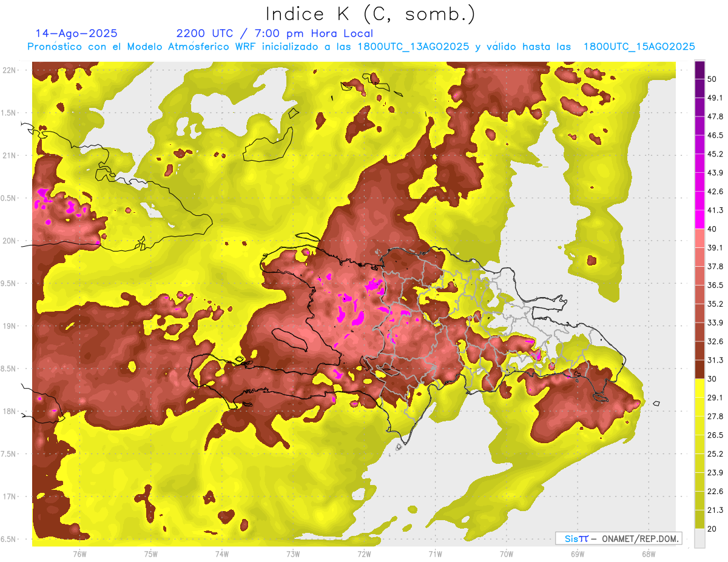Click the 'ONAMET/REP.DOM.' credit box

coord(618,538)
